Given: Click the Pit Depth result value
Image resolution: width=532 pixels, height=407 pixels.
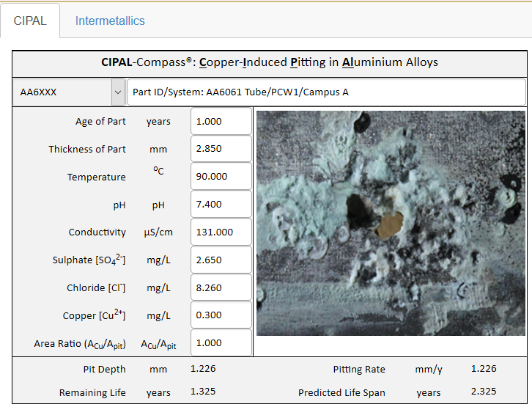Looking at the screenshot, I should [x=203, y=369].
